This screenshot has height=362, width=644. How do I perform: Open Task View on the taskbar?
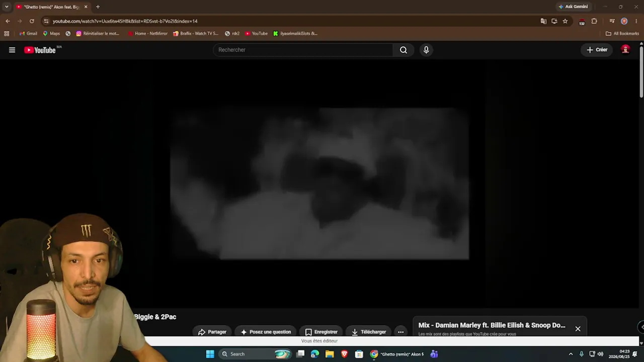pyautogui.click(x=300, y=354)
